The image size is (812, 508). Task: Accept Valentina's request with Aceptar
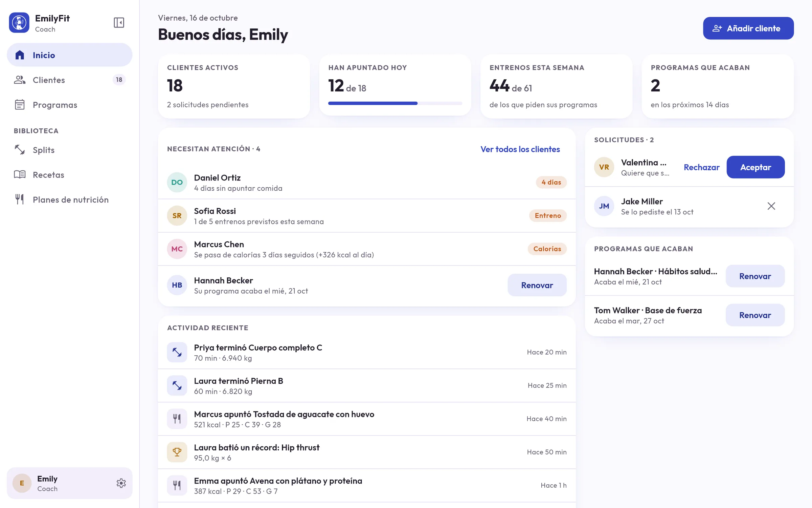[x=755, y=167]
